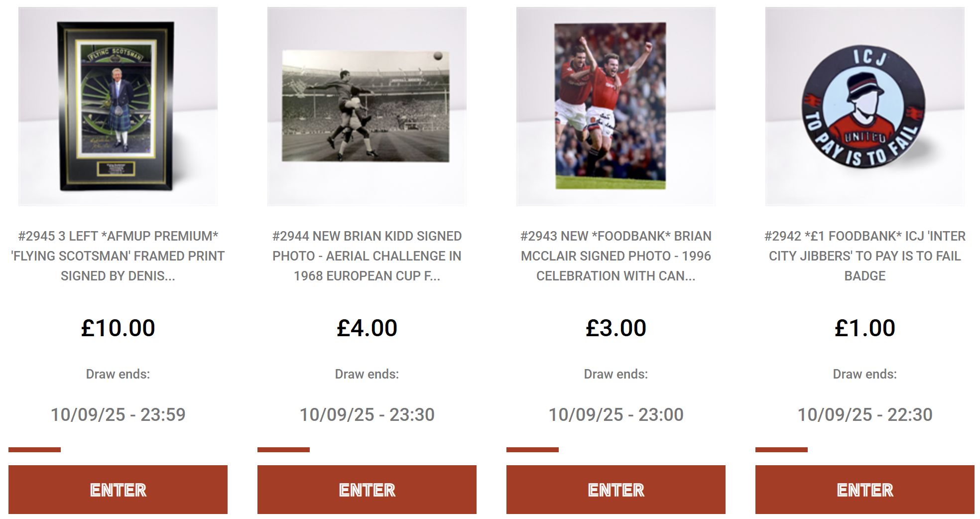Click the 10/09/25 - 23:00 draw end time
This screenshot has width=980, height=519.
click(616, 414)
